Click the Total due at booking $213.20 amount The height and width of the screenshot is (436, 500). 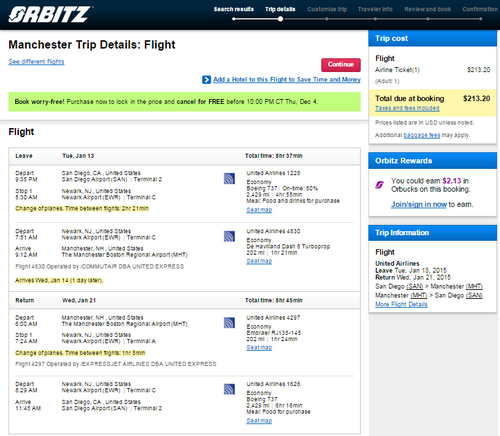476,98
